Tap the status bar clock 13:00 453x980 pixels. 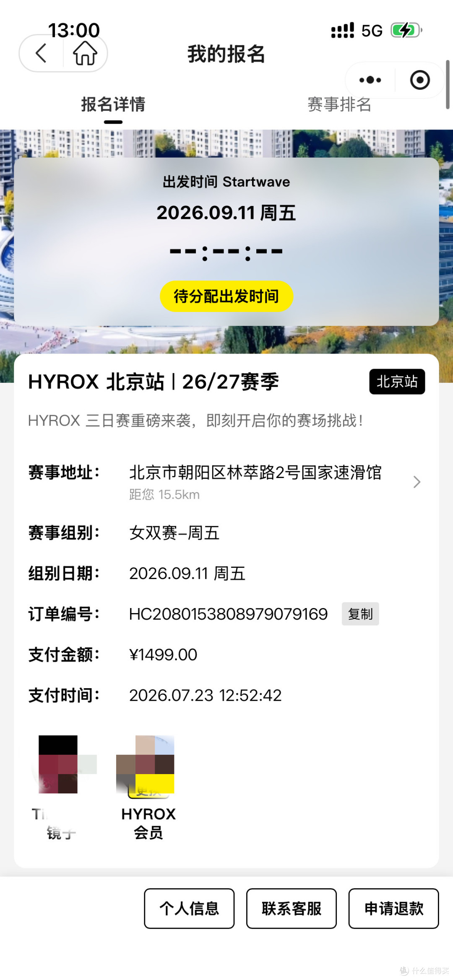pos(74,30)
